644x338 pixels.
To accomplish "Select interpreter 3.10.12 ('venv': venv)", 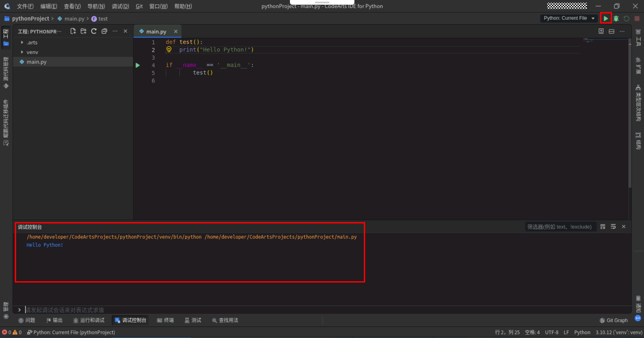I will pos(619,332).
